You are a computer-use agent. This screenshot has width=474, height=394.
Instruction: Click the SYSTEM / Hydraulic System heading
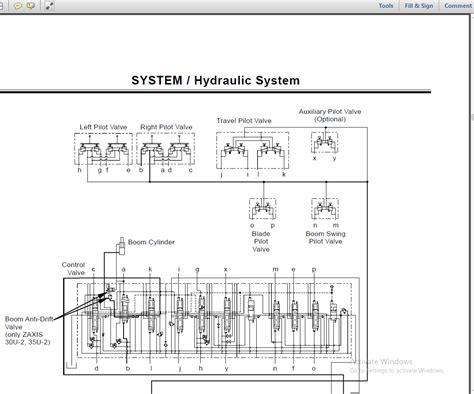pyautogui.click(x=215, y=80)
